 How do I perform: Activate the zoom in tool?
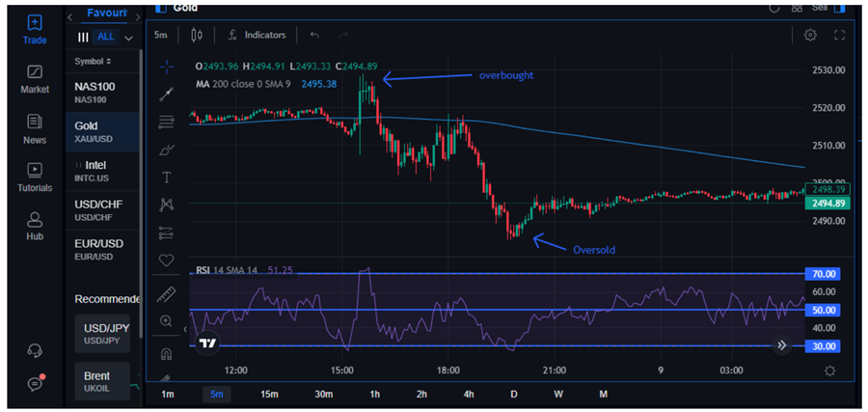coord(167,321)
